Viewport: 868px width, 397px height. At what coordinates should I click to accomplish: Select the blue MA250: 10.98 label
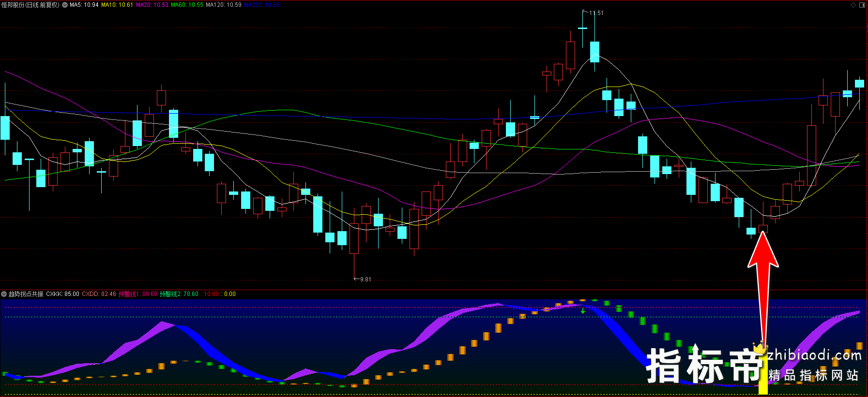262,5
